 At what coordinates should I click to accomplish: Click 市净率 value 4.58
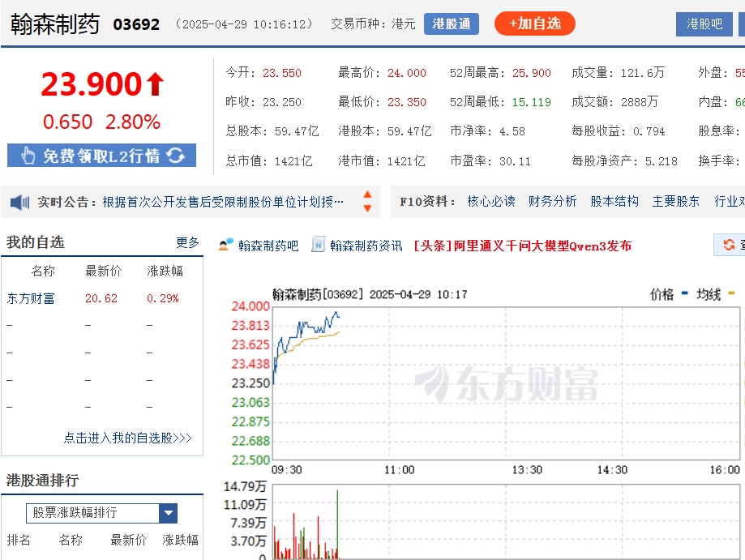[x=512, y=131]
